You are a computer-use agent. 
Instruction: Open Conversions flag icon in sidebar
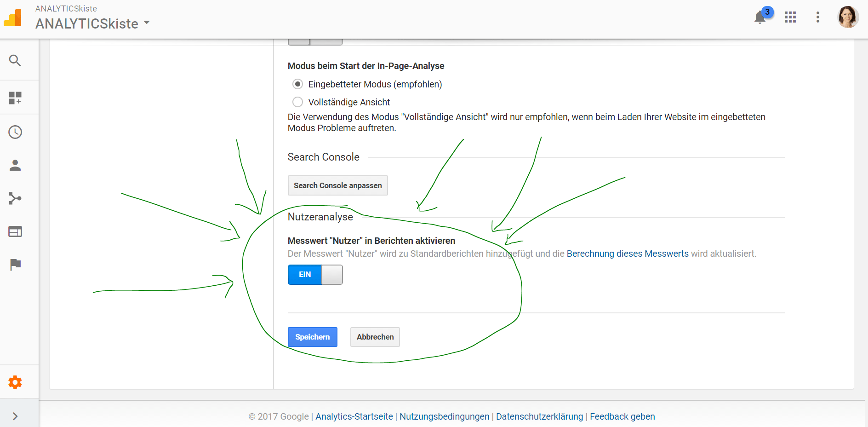pos(15,265)
